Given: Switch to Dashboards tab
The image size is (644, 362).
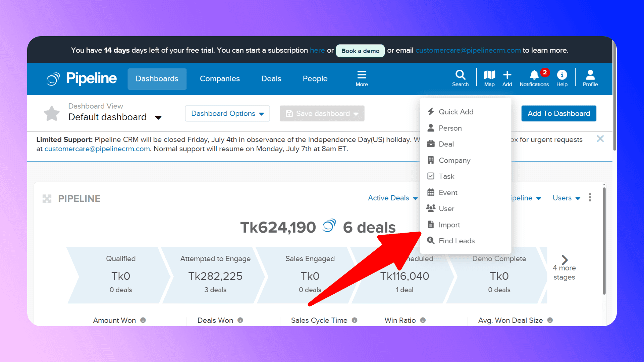Looking at the screenshot, I should point(157,79).
